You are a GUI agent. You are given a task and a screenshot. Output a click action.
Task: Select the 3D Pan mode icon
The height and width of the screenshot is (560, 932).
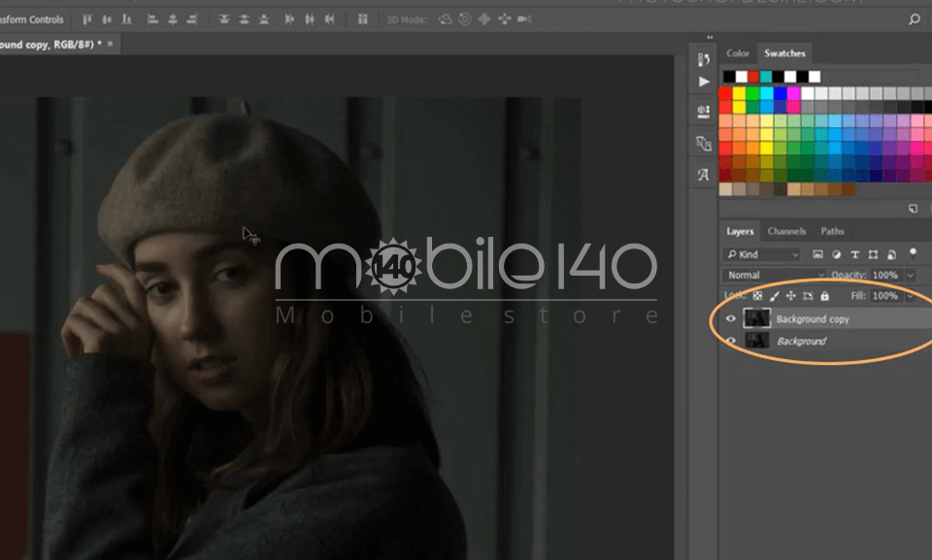click(484, 19)
